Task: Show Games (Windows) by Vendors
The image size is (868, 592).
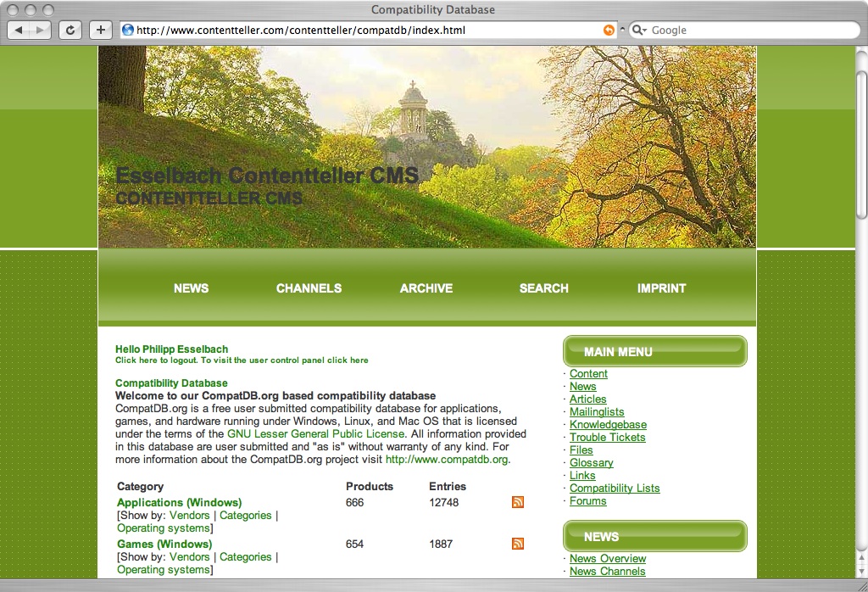Action: (189, 557)
